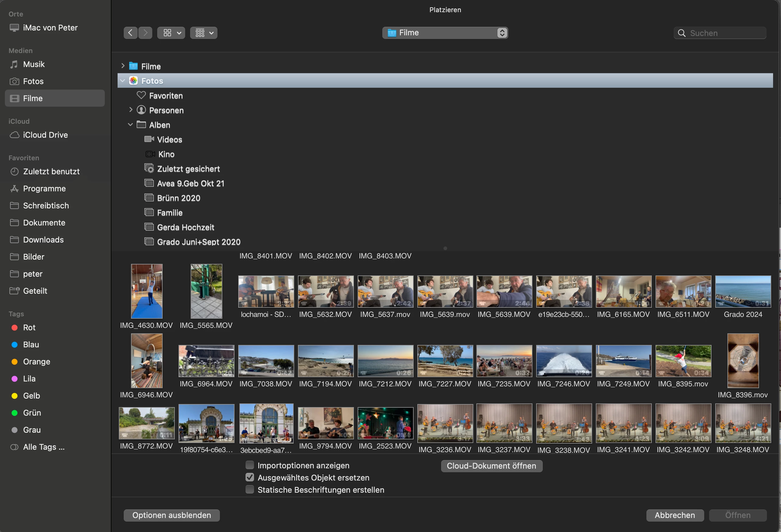Click the forward navigation arrow

145,33
